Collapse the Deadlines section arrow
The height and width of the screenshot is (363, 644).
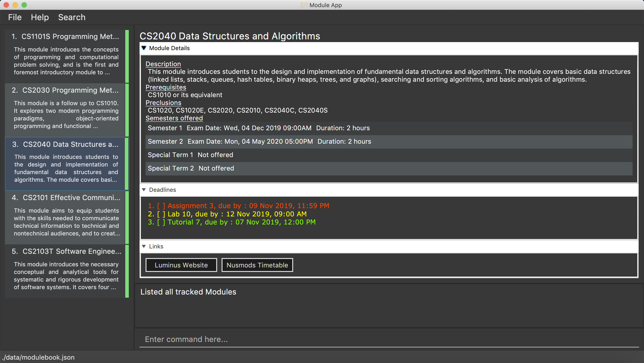(144, 190)
